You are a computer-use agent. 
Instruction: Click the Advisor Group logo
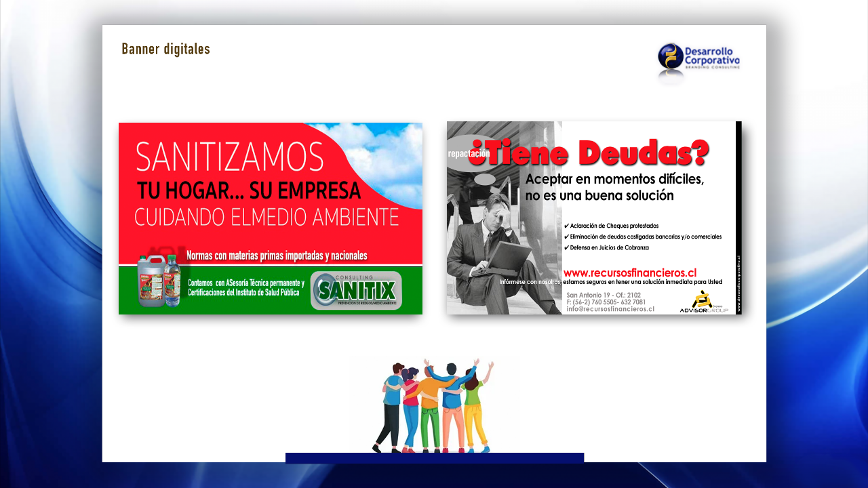[704, 302]
